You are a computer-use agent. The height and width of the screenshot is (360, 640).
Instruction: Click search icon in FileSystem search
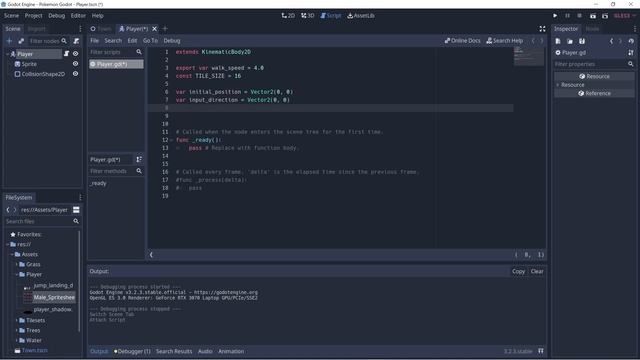76,221
